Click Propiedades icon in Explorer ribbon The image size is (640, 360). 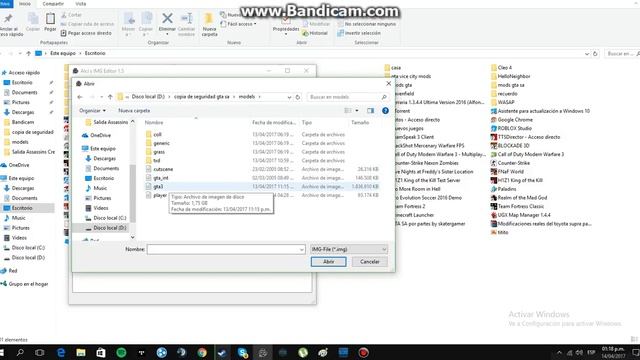[x=286, y=20]
